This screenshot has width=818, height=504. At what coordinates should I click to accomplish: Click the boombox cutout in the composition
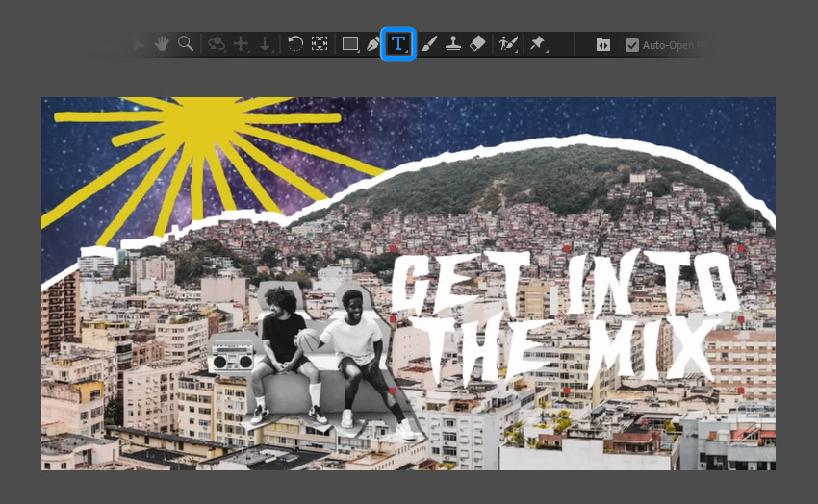point(232,356)
